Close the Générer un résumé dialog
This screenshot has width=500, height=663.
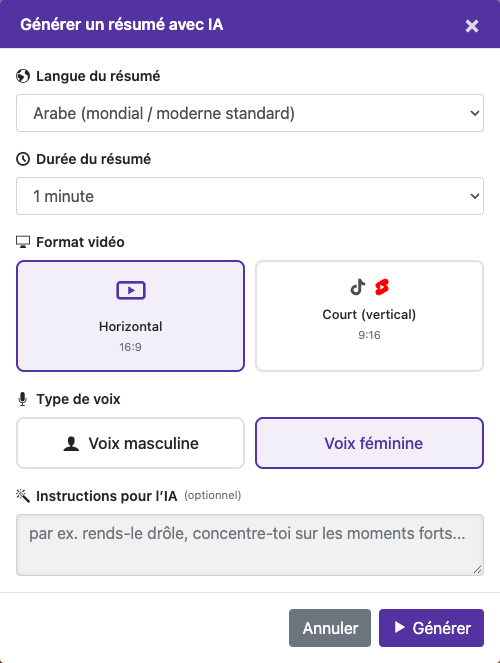coord(472,26)
